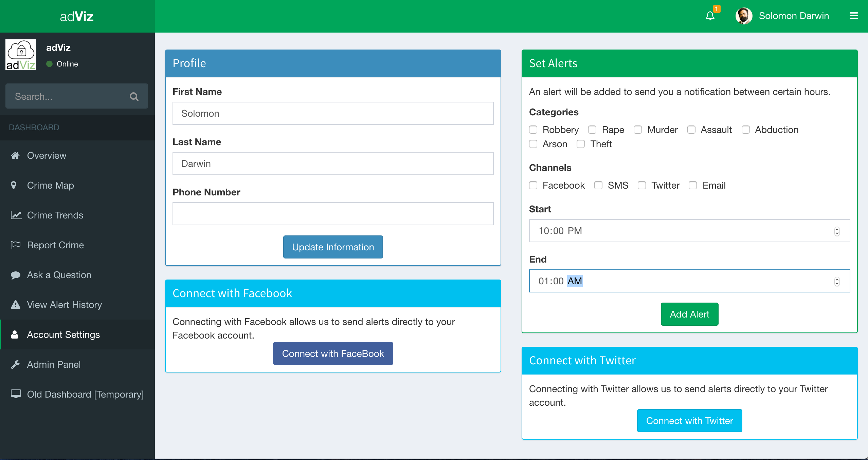Click the Admin Panel wrench icon

(15, 364)
